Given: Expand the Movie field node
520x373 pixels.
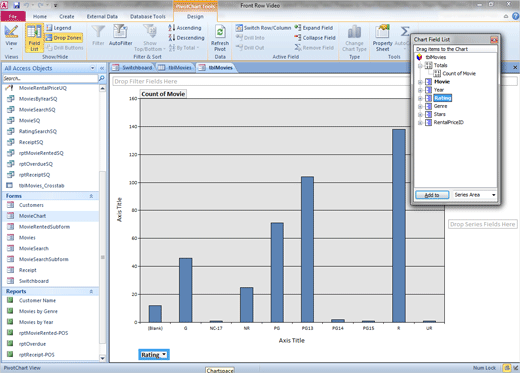Looking at the screenshot, I should pyautogui.click(x=420, y=82).
